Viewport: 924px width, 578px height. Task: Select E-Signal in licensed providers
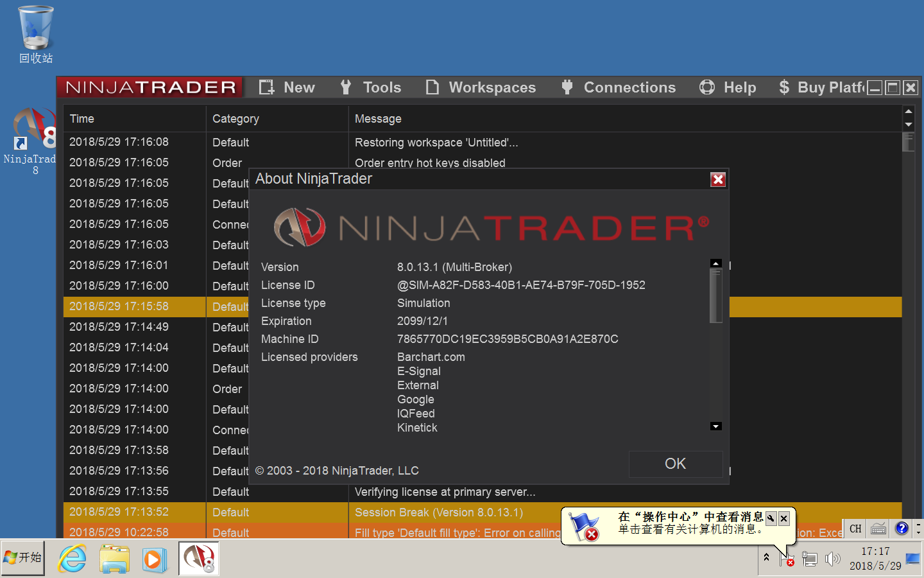(419, 371)
